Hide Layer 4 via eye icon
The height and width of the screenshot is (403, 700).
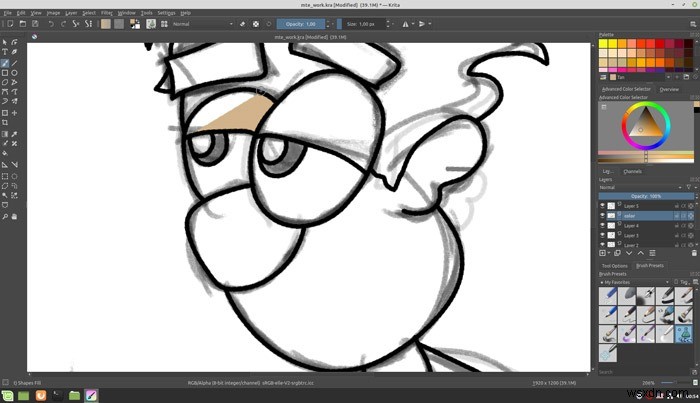(602, 225)
